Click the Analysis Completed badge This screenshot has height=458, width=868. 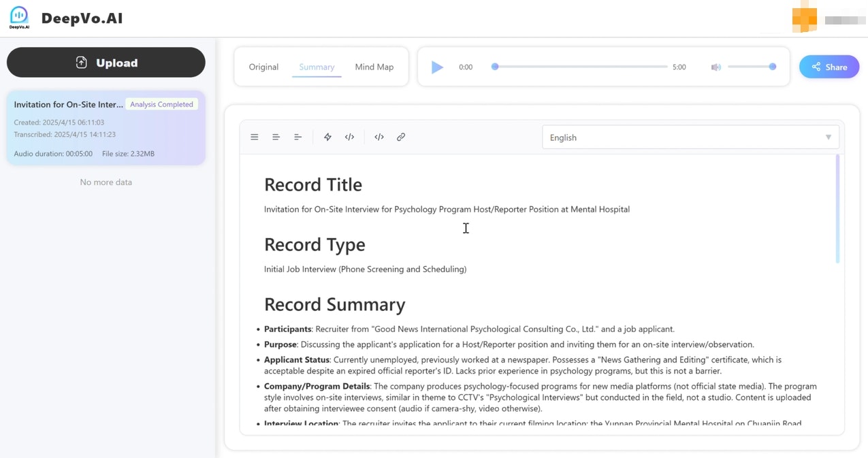point(161,104)
